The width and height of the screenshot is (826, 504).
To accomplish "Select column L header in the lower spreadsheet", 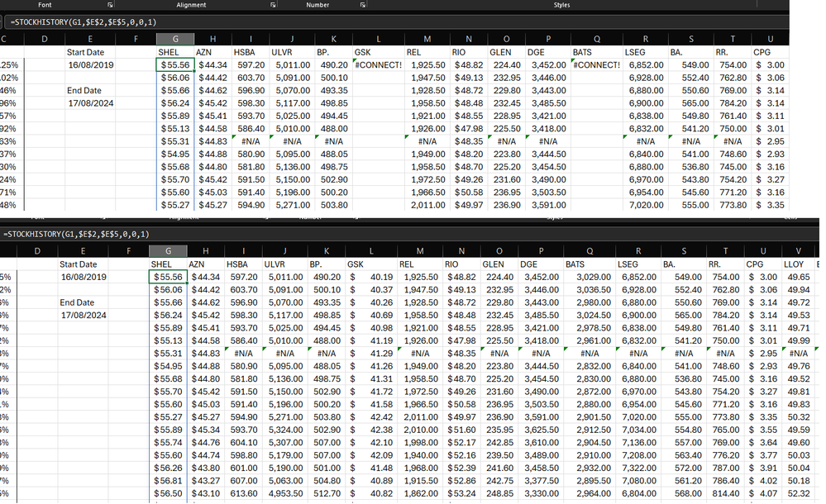I will [x=371, y=251].
